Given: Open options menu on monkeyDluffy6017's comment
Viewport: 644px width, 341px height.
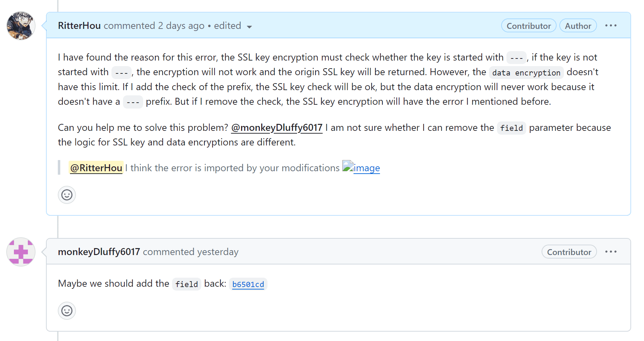Looking at the screenshot, I should 611,252.
